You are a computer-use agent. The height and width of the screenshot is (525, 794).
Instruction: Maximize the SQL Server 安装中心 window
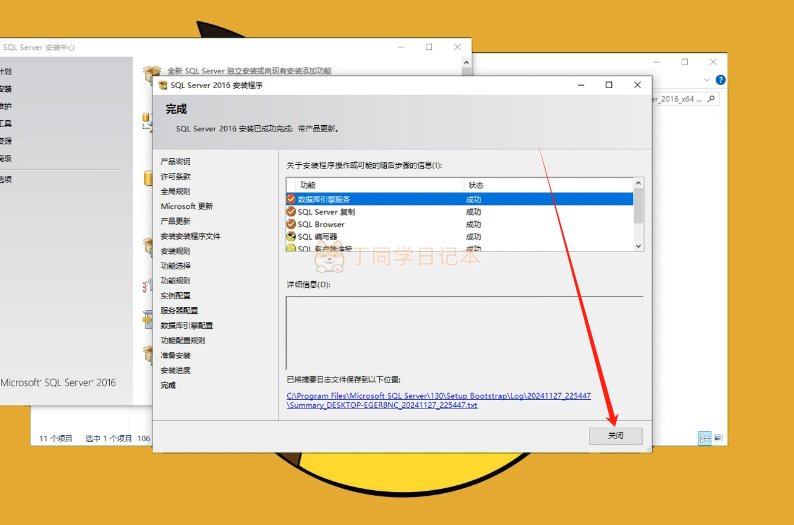(429, 47)
